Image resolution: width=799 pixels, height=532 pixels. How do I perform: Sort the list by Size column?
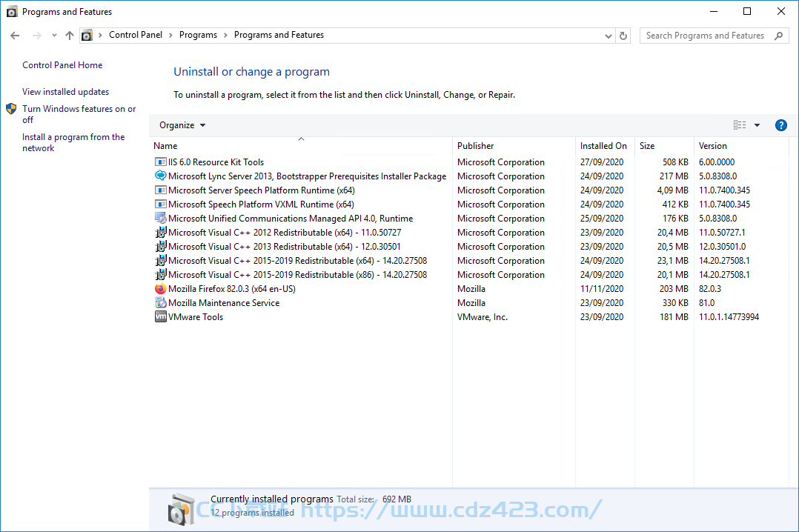point(664,146)
